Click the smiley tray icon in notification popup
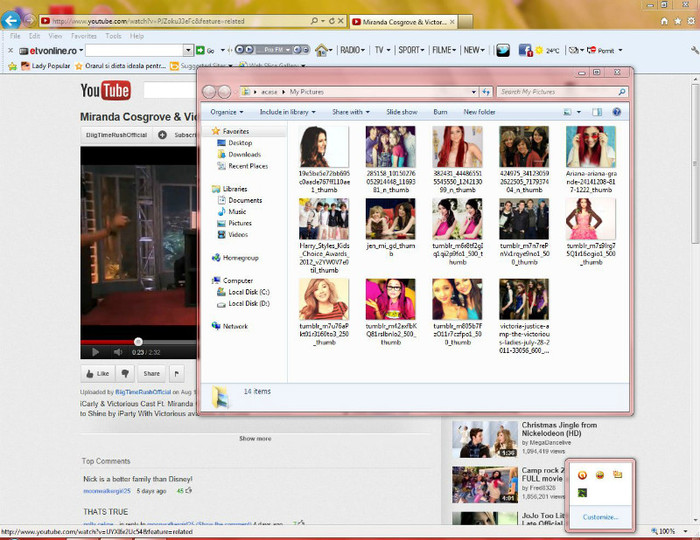The height and width of the screenshot is (540, 700). tap(600, 475)
